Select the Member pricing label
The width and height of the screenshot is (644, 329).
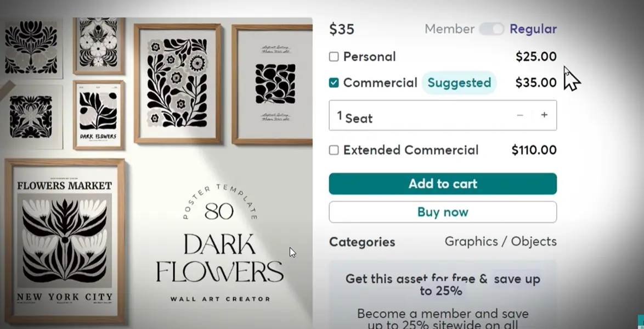click(x=449, y=29)
